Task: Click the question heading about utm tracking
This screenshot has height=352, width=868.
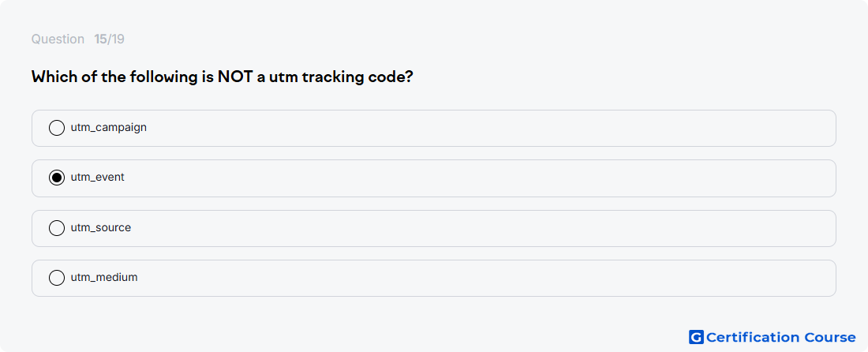Action: point(222,77)
